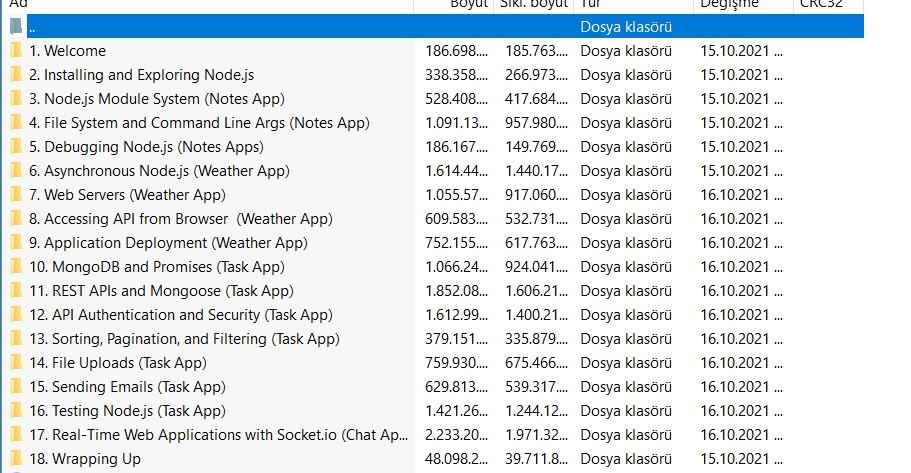Click folder icon for 10. MongoDB and Promises
The image size is (911, 473).
tap(15, 267)
